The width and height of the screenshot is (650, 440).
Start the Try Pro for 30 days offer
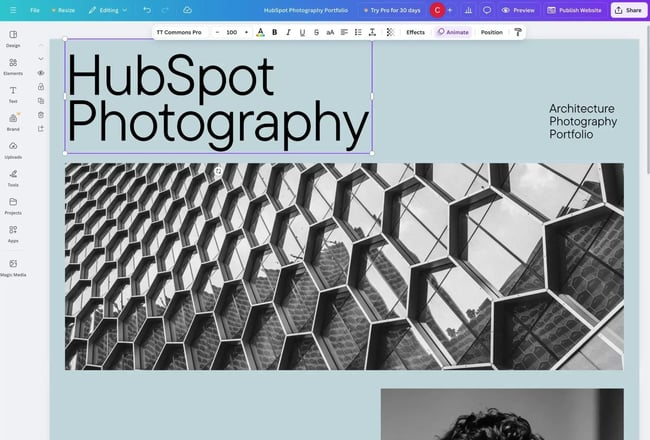392,10
